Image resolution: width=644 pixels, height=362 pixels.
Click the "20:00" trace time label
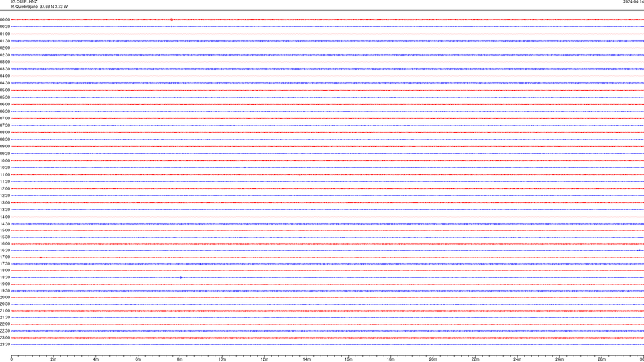5,298
